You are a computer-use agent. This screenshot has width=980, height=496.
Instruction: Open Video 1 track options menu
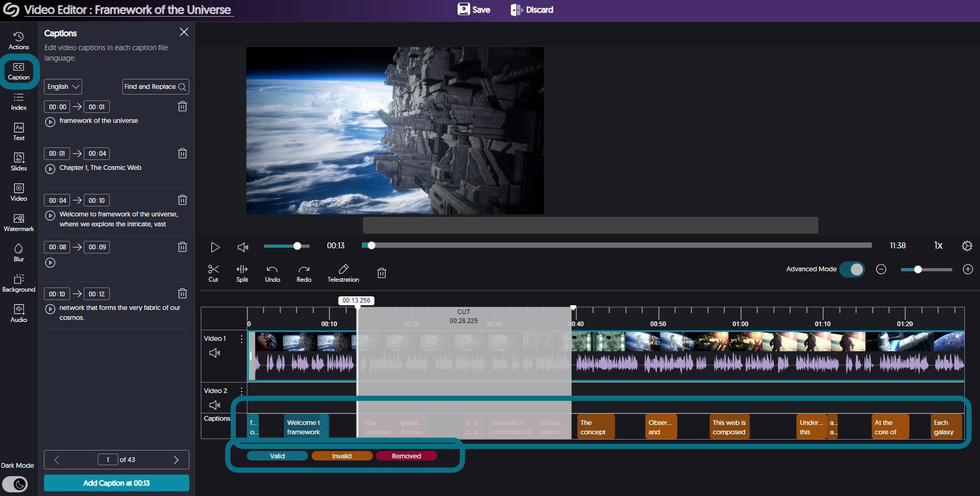241,339
